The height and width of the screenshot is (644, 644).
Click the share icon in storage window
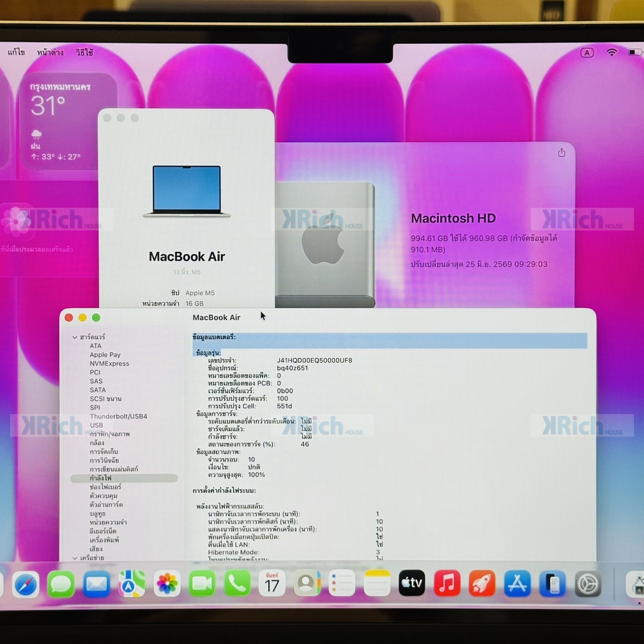pyautogui.click(x=561, y=152)
